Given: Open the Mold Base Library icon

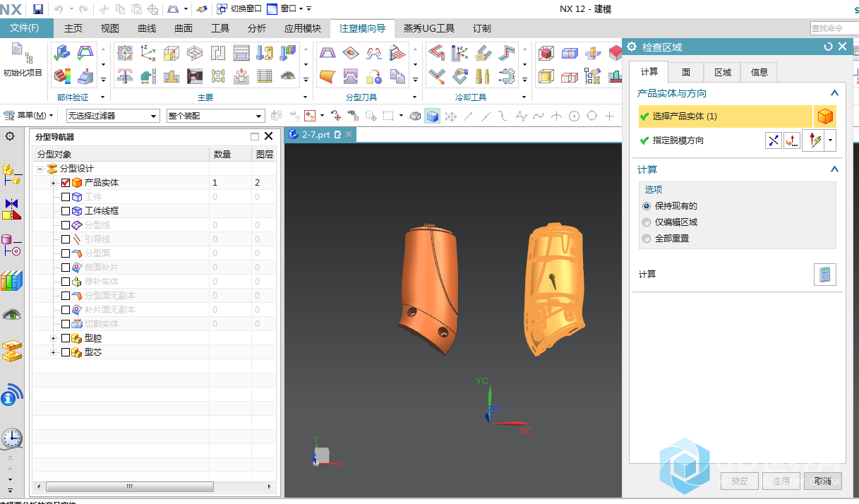Looking at the screenshot, I should tap(241, 53).
